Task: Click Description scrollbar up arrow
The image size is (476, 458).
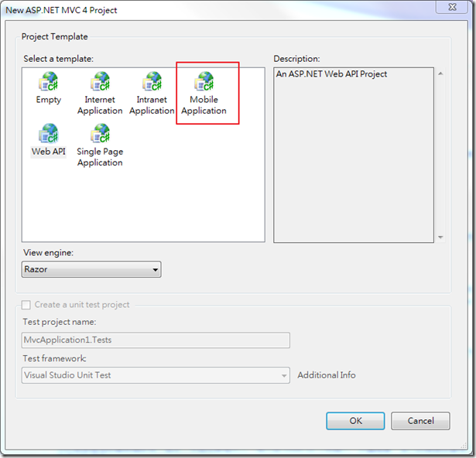Action: [x=440, y=73]
